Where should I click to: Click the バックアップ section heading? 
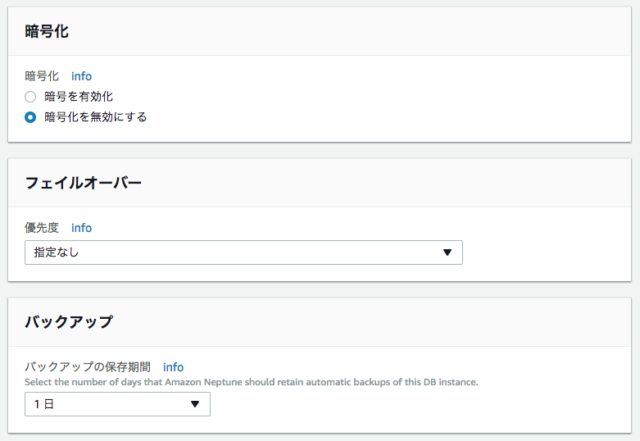[x=69, y=322]
